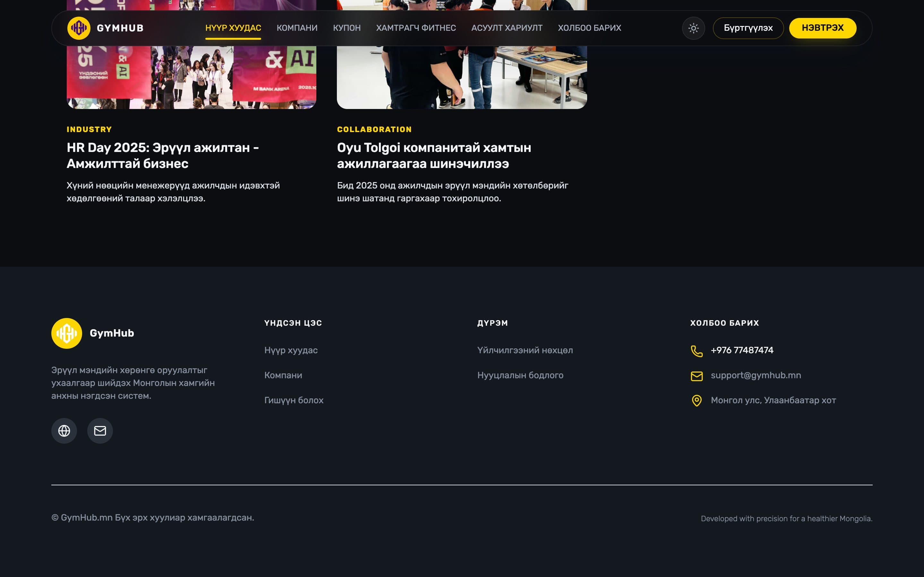Open the Нууцлалын бодлого footer link
The width and height of the screenshot is (924, 577).
click(x=520, y=375)
